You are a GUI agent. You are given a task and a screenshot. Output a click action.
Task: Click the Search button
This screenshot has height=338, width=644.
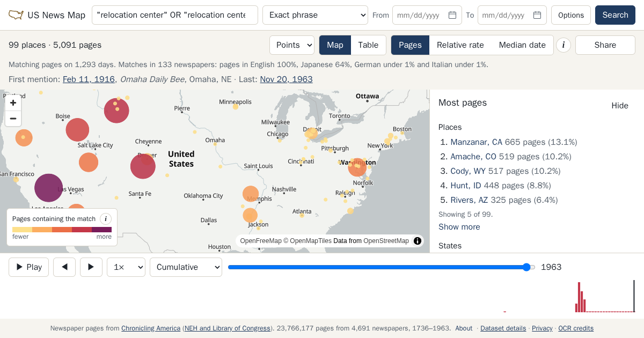click(x=615, y=15)
